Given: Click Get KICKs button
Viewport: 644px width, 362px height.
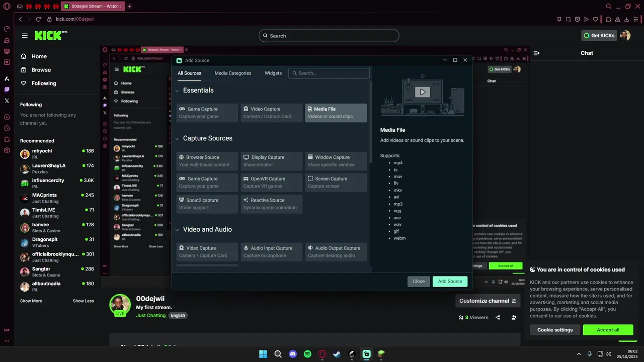Looking at the screenshot, I should [599, 36].
